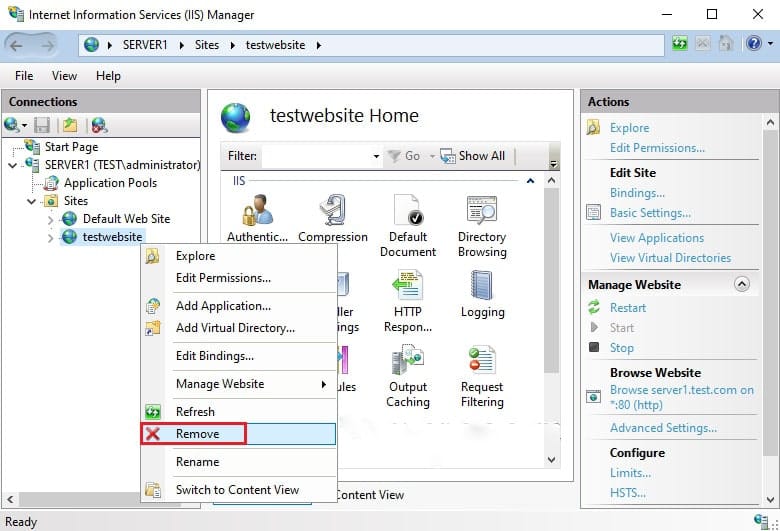Click the Help question mark icon

pos(754,44)
